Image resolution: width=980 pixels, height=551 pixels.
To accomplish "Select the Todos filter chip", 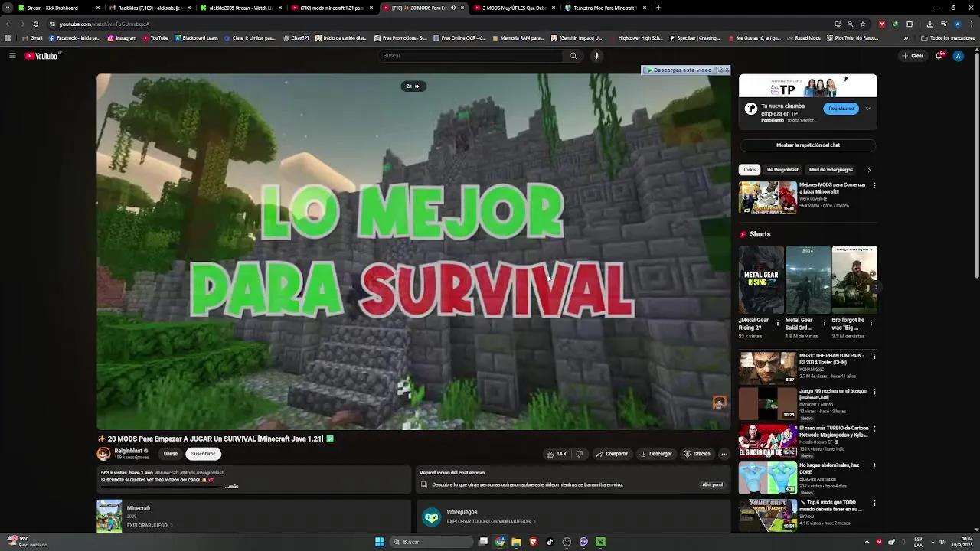I will tap(749, 170).
